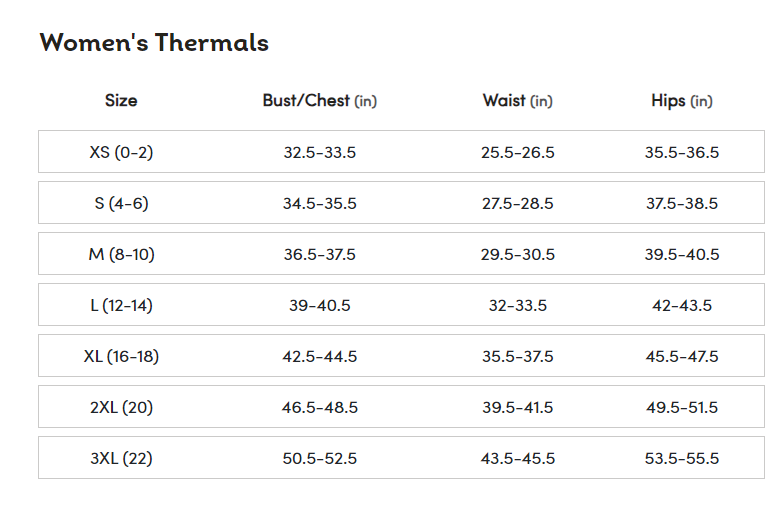Select the S (4-6) size cell

click(121, 203)
